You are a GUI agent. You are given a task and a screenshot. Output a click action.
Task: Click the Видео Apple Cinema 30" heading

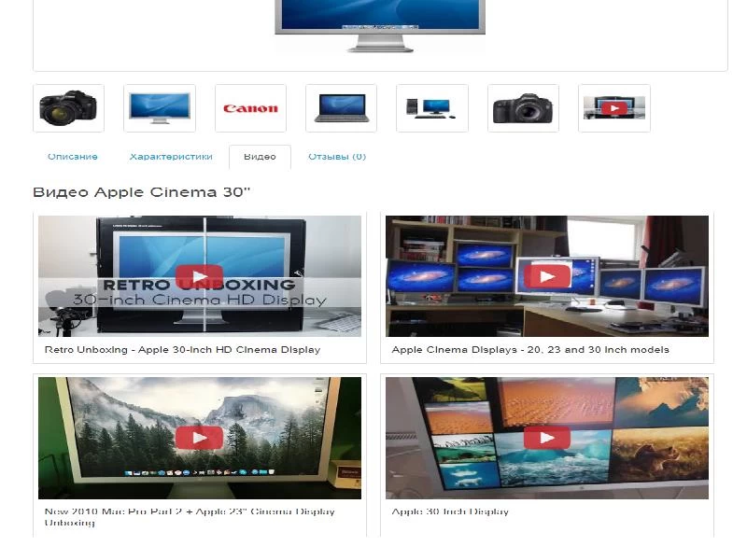pos(142,192)
